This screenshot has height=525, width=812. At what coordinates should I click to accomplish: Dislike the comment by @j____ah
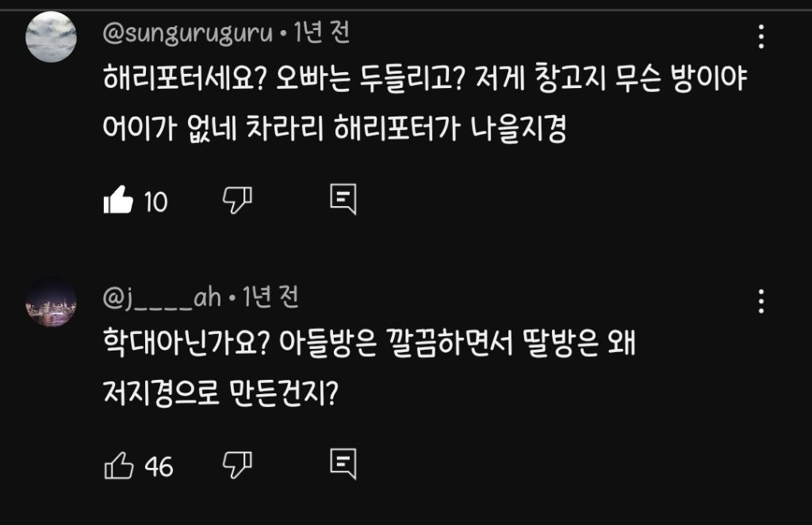click(x=237, y=465)
